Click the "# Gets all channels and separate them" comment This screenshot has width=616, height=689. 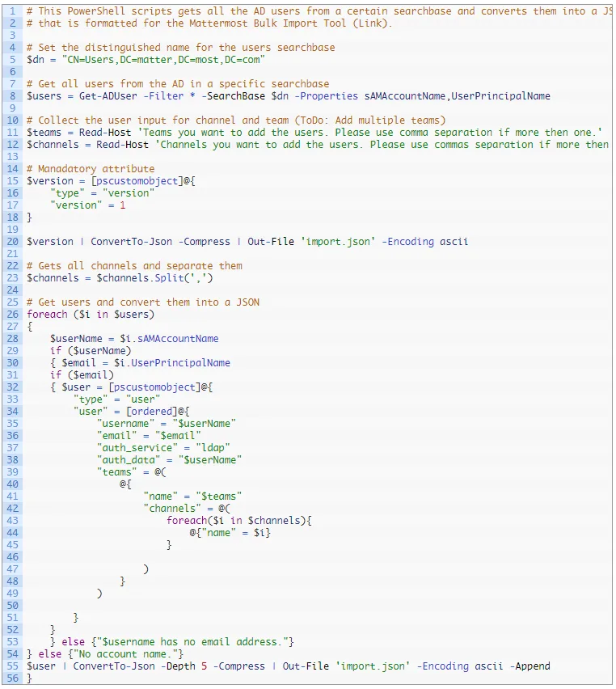point(134,266)
